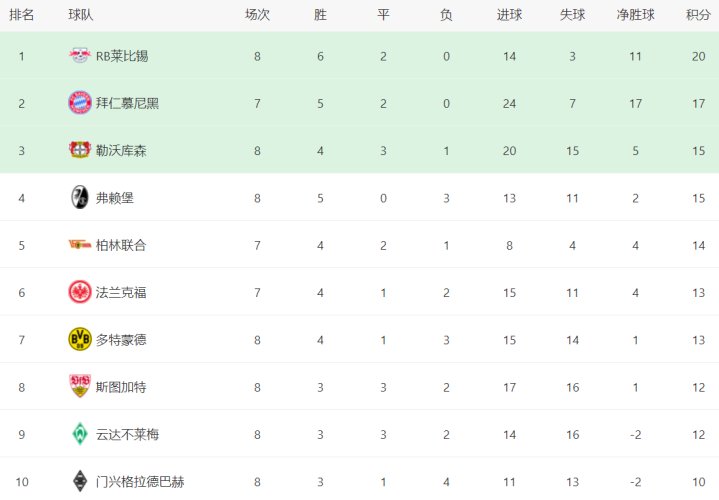Click the 失球 column header
This screenshot has width=719, height=500.
click(x=572, y=15)
